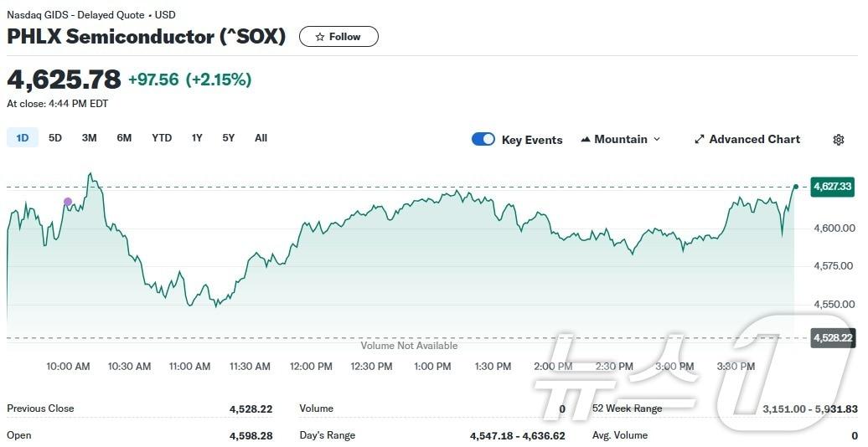Click the green endpoint dot on chart line
The image size is (868, 447).
[x=795, y=187]
